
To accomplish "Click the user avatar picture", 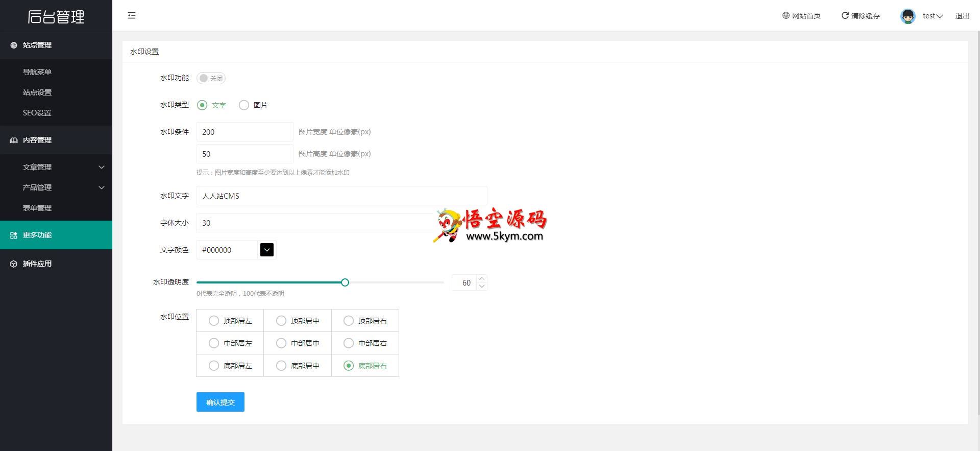I will 908,16.
